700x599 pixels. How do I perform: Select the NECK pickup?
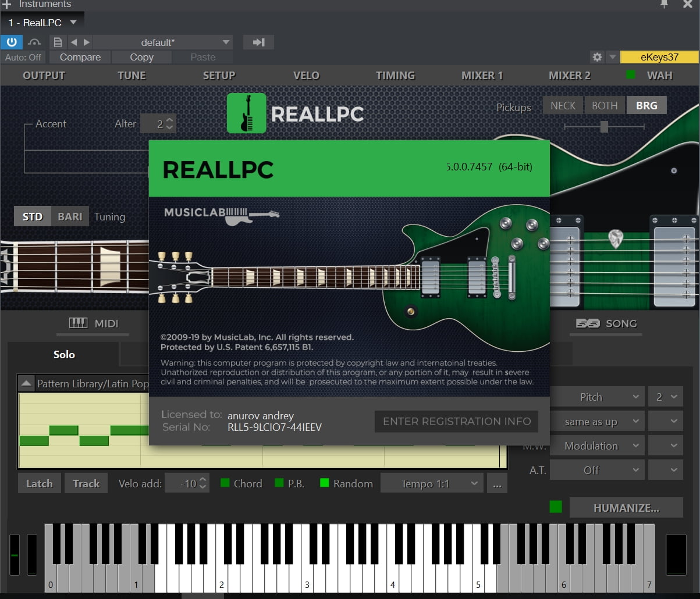point(563,105)
